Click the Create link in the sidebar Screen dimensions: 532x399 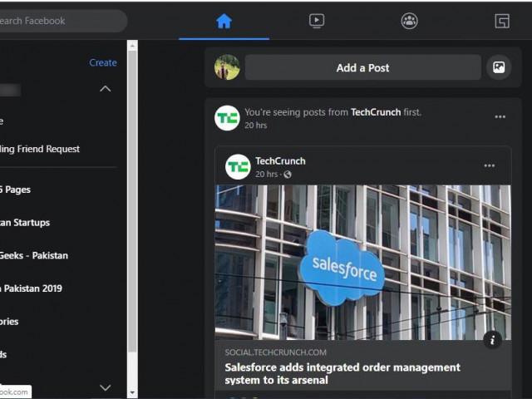tap(103, 63)
